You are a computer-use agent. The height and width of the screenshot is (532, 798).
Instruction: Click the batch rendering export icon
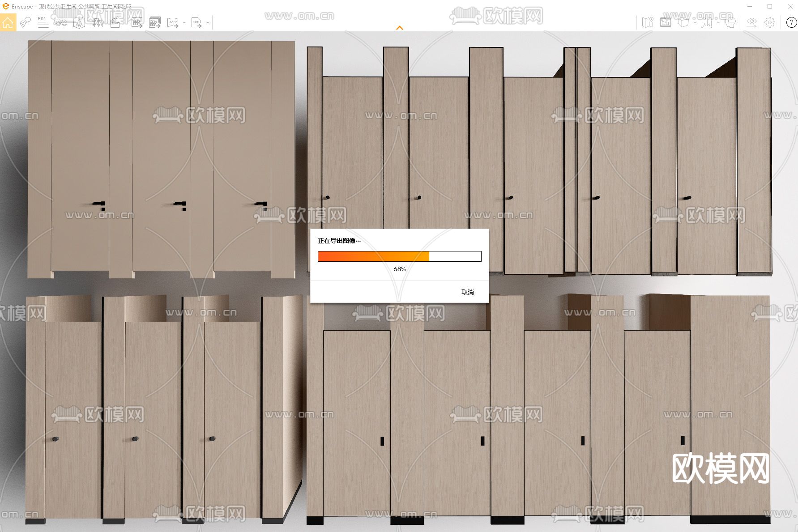point(155,22)
